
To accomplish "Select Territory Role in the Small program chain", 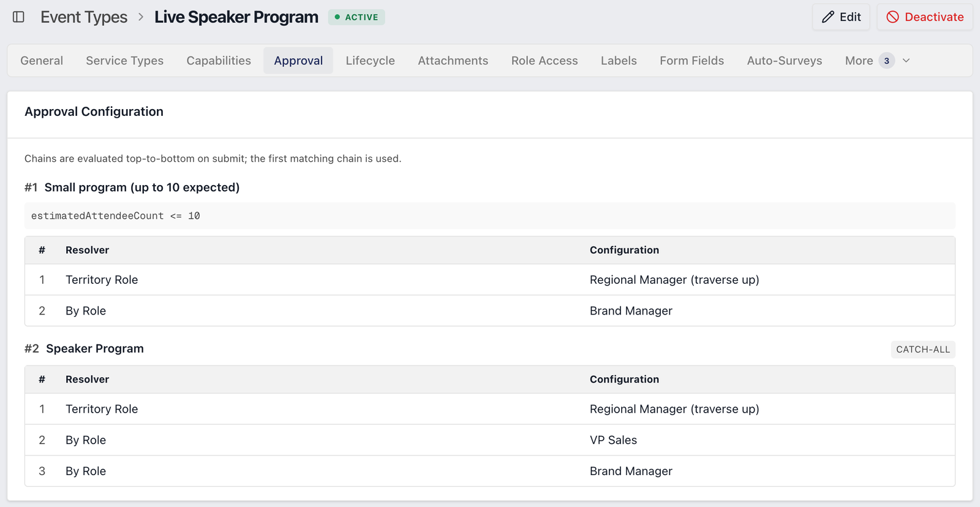I will (x=102, y=280).
